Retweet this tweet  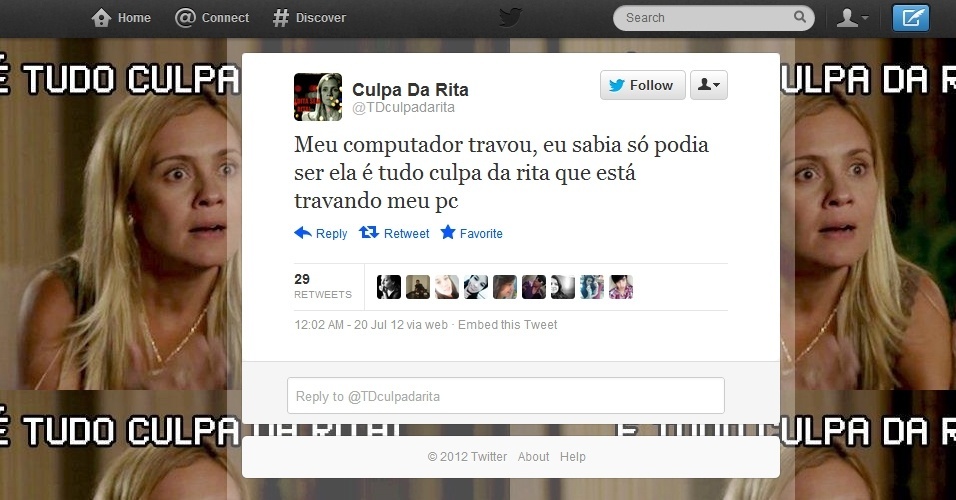pos(394,233)
